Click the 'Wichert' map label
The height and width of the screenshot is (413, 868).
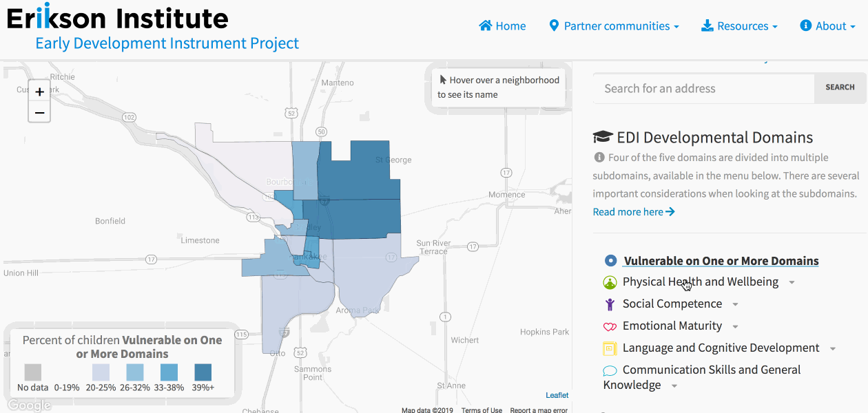pyautogui.click(x=465, y=340)
